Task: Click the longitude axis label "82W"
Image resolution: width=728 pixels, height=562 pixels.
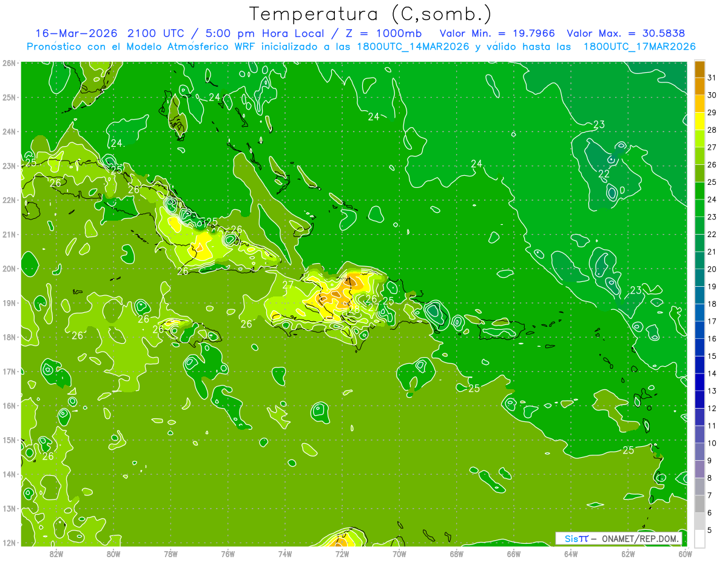Action: [x=56, y=554]
